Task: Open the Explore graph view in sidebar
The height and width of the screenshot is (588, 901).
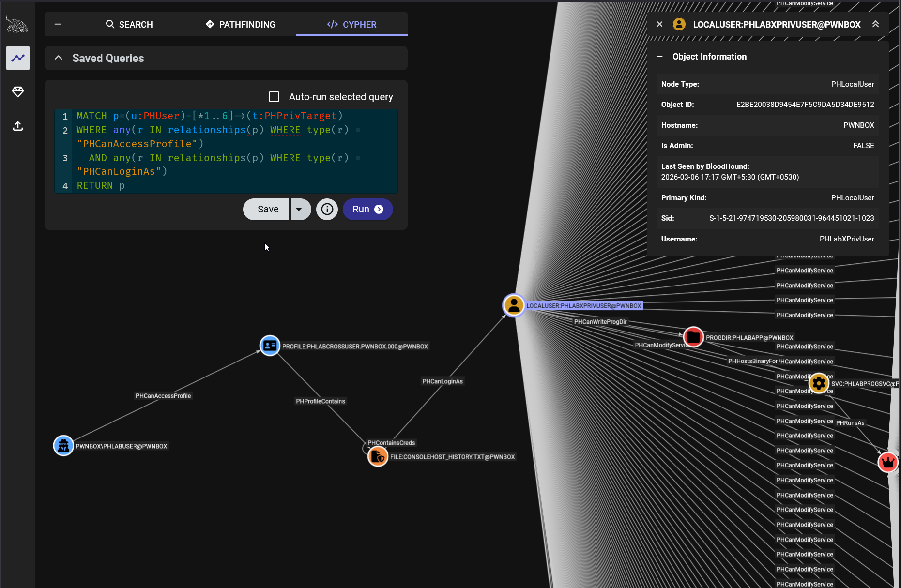Action: (18, 58)
